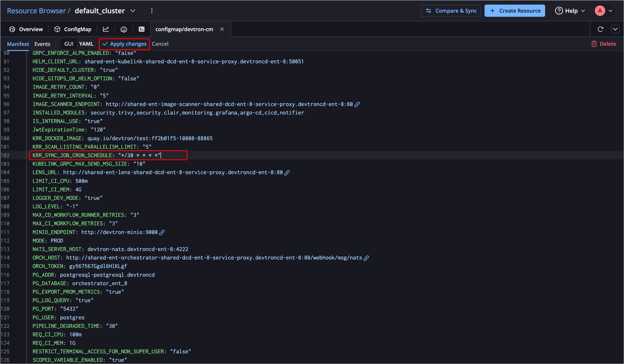Click the refresh icon in tab bar

pyautogui.click(x=600, y=29)
